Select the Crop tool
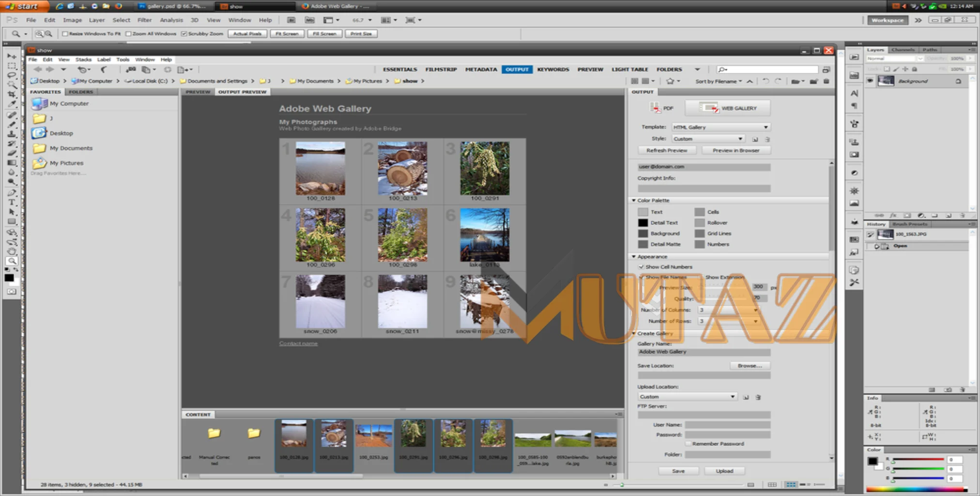The image size is (980, 496). [x=12, y=94]
